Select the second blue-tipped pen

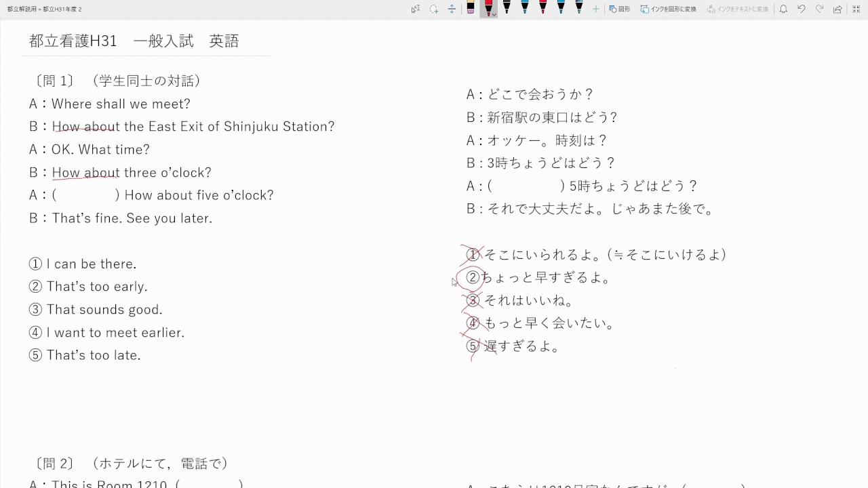point(561,8)
